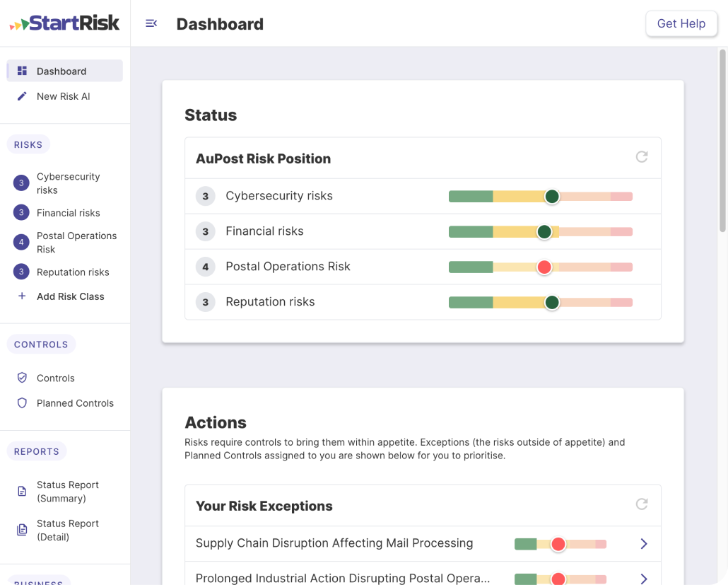
Task: Click the Postal Operations Risk red appetite marker
Action: 544,267
